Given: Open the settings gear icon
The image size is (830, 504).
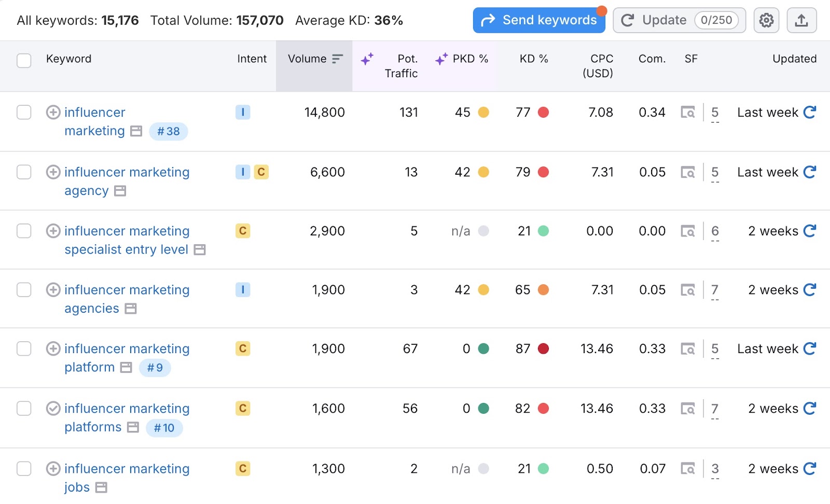Looking at the screenshot, I should click(x=766, y=20).
